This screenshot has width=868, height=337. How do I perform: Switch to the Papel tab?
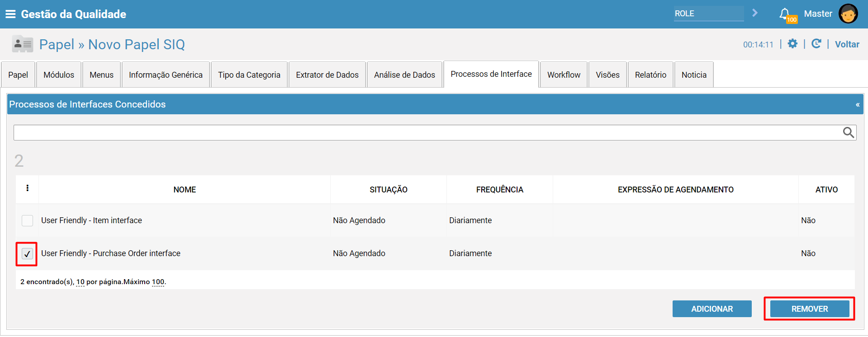pyautogui.click(x=18, y=75)
